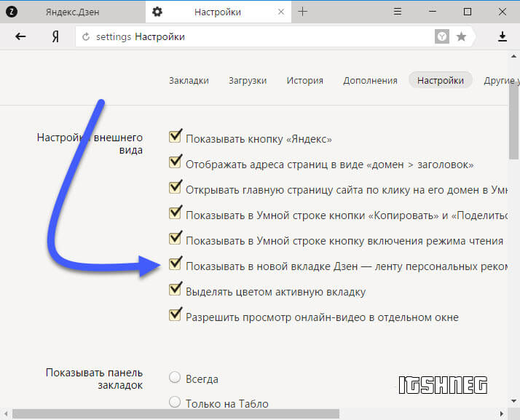Open the browser hamburger menu
The height and width of the screenshot is (420, 520).
tap(398, 12)
